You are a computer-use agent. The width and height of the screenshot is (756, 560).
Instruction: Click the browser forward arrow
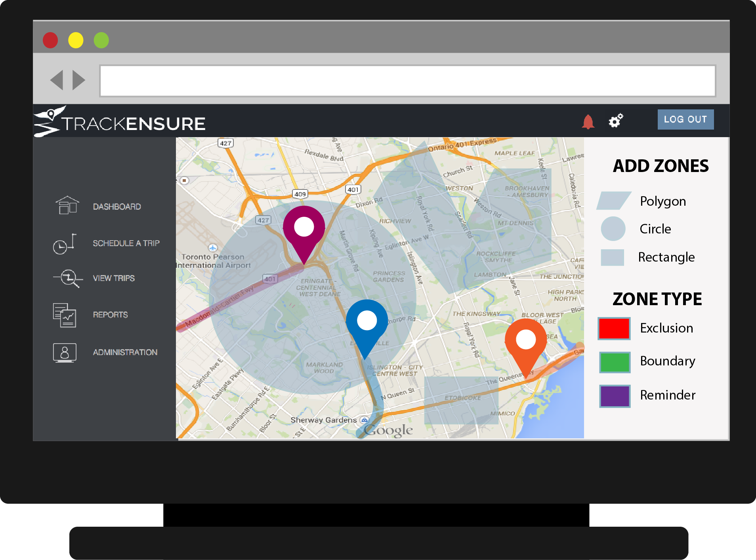click(79, 80)
